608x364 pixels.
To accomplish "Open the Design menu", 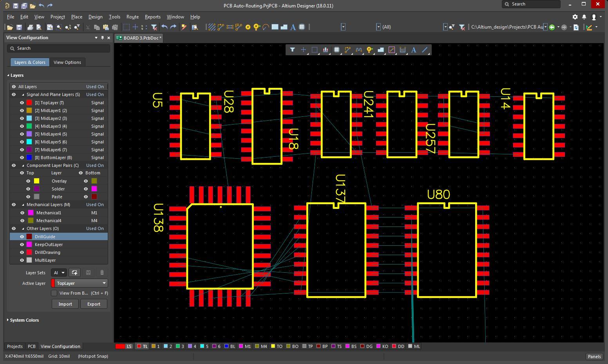I will click(x=95, y=17).
